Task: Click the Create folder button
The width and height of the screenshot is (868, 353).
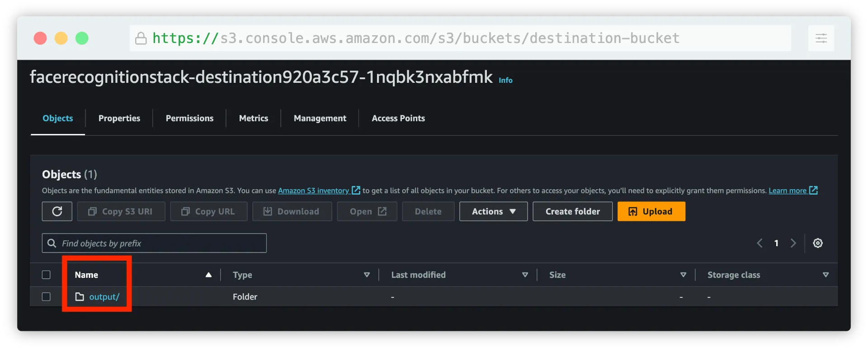Action: click(x=573, y=211)
